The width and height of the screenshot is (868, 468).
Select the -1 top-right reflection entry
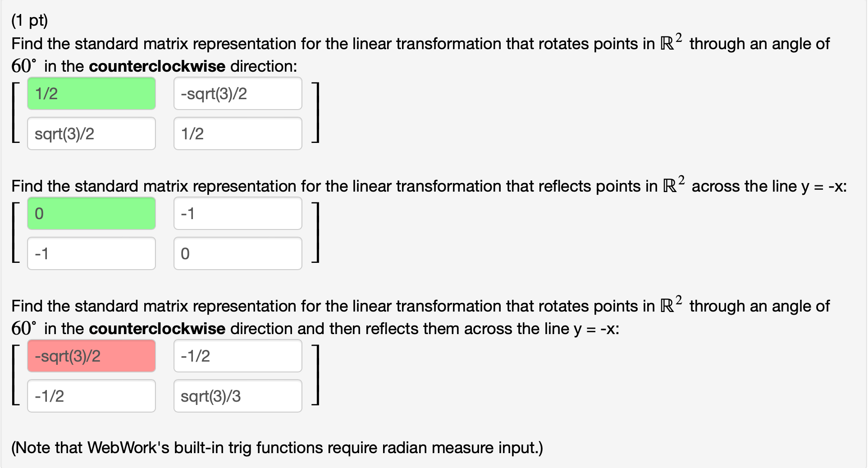coord(238,213)
